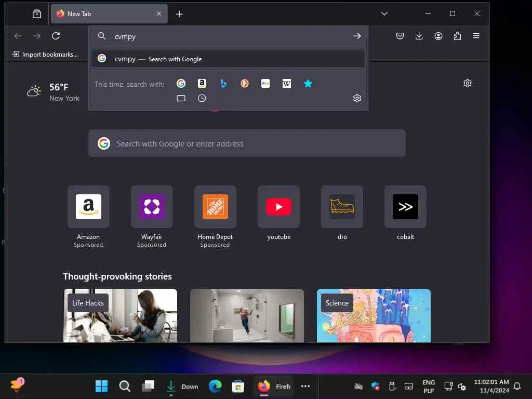Open the Down downloads taskbar app
The height and width of the screenshot is (399, 532).
coord(182,386)
